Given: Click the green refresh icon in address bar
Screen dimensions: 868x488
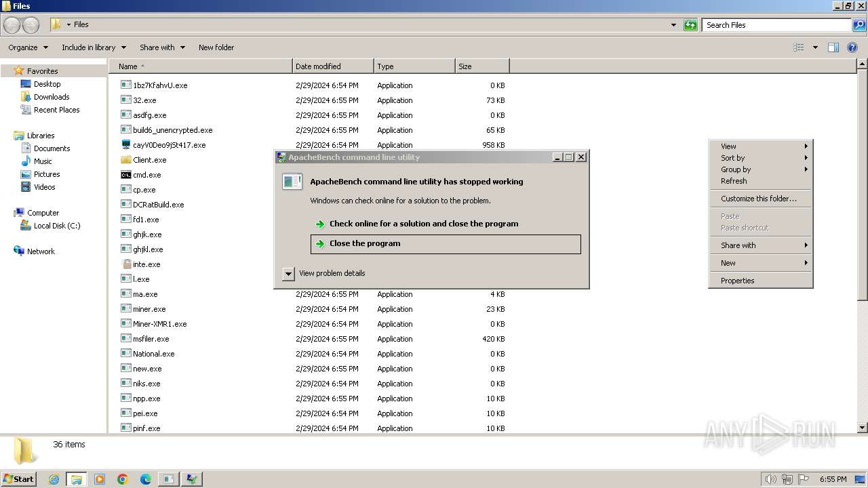Looking at the screenshot, I should click(x=690, y=25).
